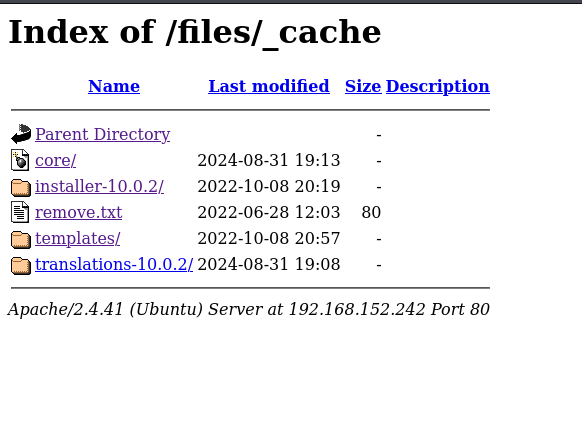Screen dimensions: 582x427
Task: Click the folder icon beside translations-10.0.2/
Action: (x=21, y=265)
